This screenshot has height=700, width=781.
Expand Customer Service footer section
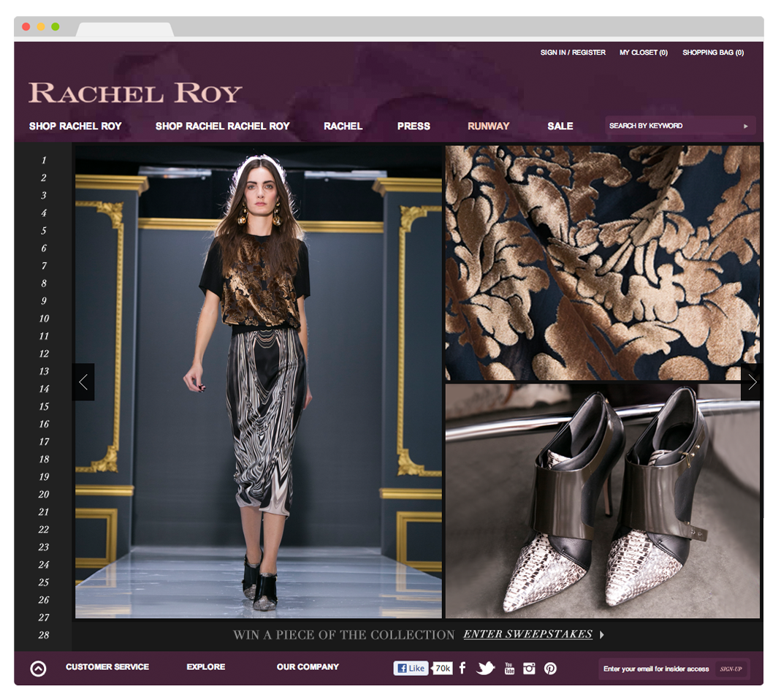pyautogui.click(x=107, y=666)
